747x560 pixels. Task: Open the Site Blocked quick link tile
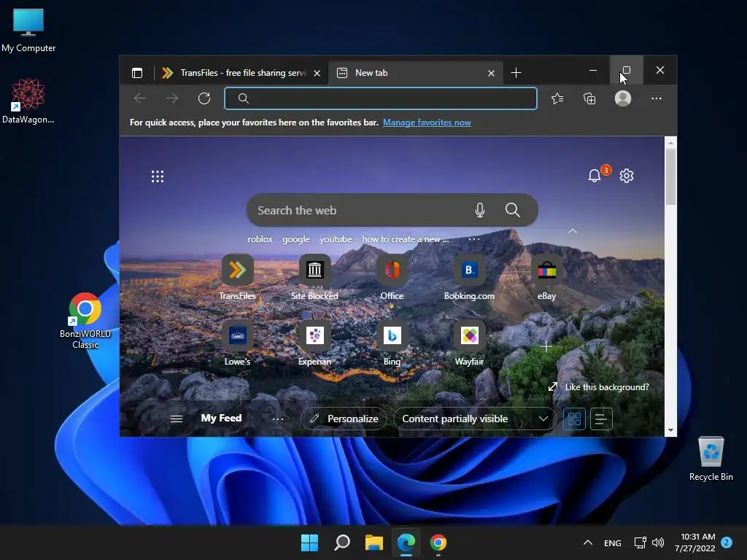[x=314, y=277]
